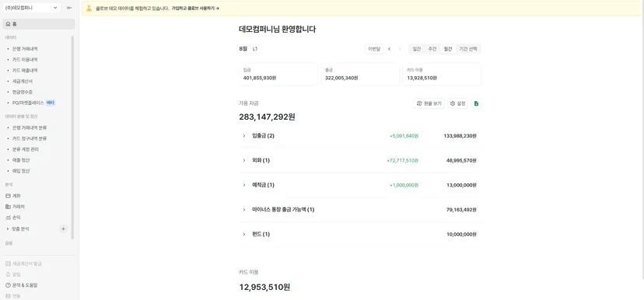Add a new 맞춤 분석 with plus button
Screen dimensions: 644x300
click(63, 228)
